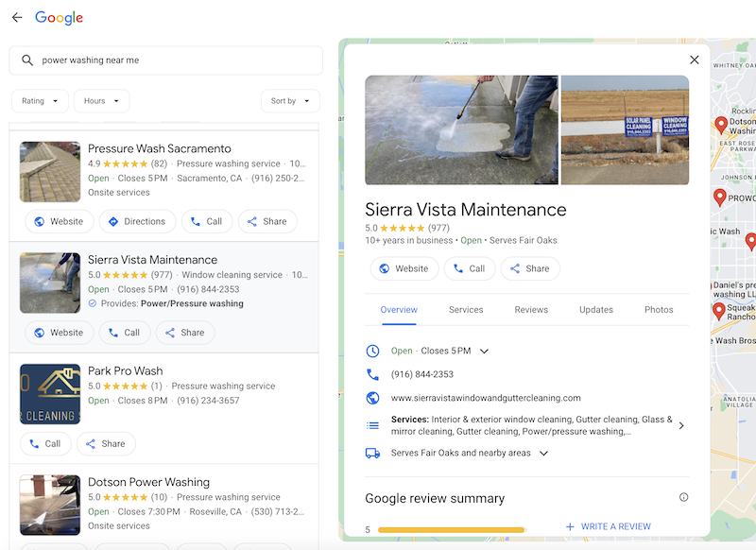
Task: Call Park Pro Wash
Action: [45, 444]
